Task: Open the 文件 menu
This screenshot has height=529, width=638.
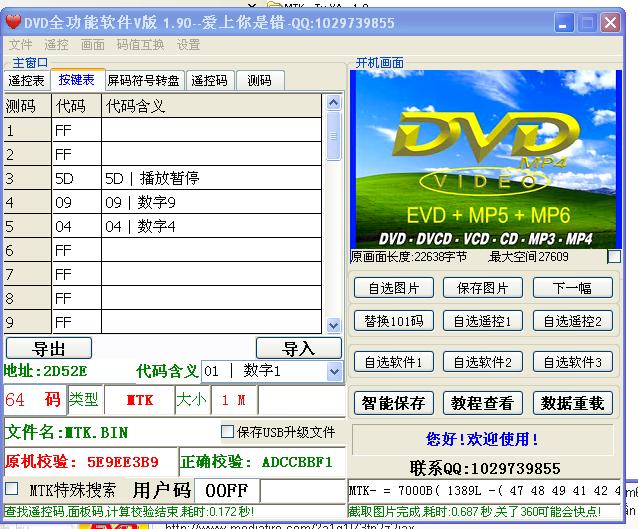Action: pyautogui.click(x=20, y=45)
